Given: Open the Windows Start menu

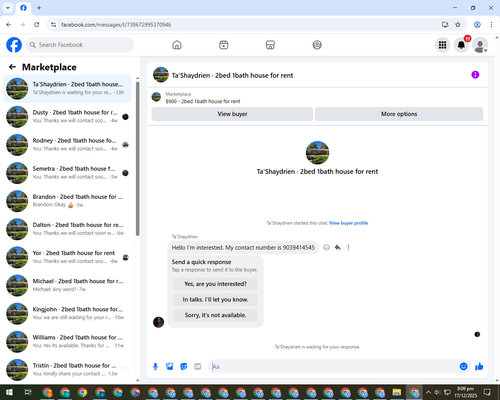Looking at the screenshot, I should pos(9,392).
